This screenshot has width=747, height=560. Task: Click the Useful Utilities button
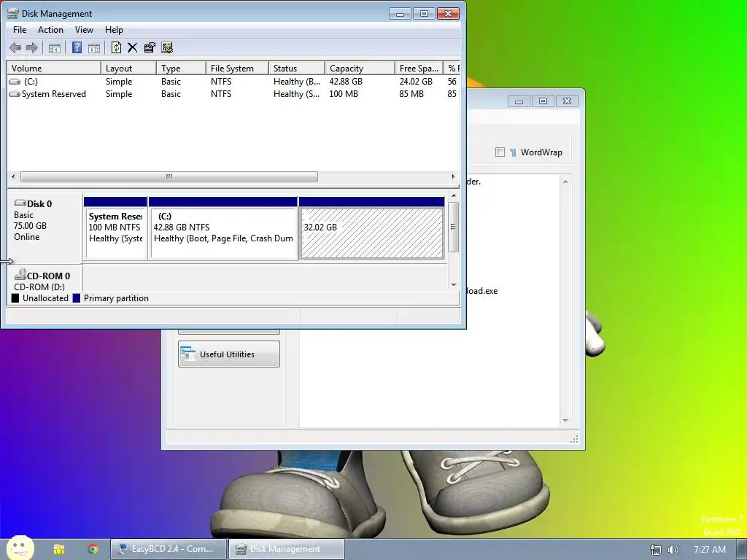coord(228,354)
